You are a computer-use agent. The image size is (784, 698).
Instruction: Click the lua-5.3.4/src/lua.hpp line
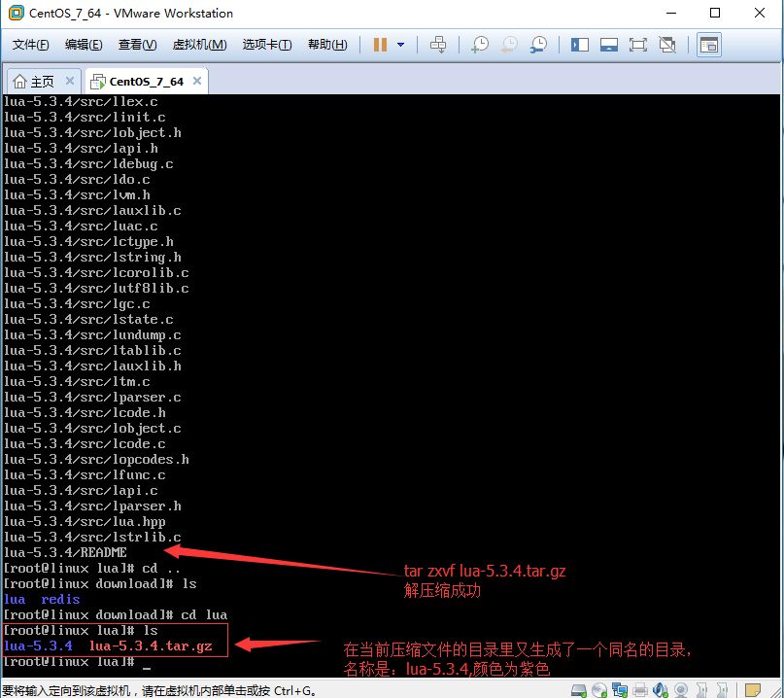[85, 521]
